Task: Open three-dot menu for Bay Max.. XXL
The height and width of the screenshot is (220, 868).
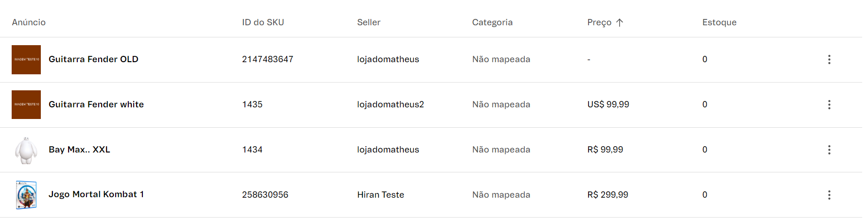Action: point(829,150)
